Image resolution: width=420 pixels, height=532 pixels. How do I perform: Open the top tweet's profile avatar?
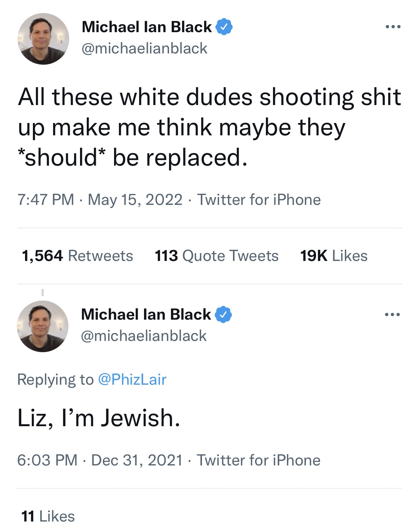pos(43,39)
